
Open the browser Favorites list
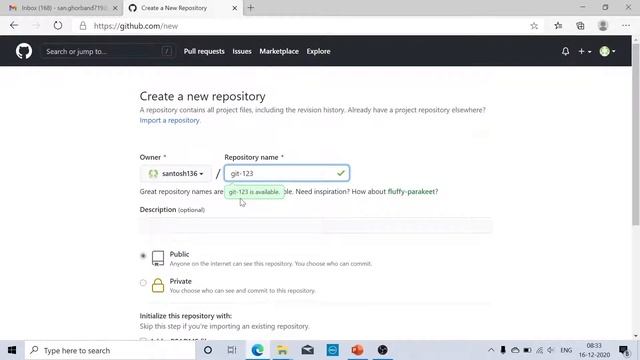pos(558,26)
